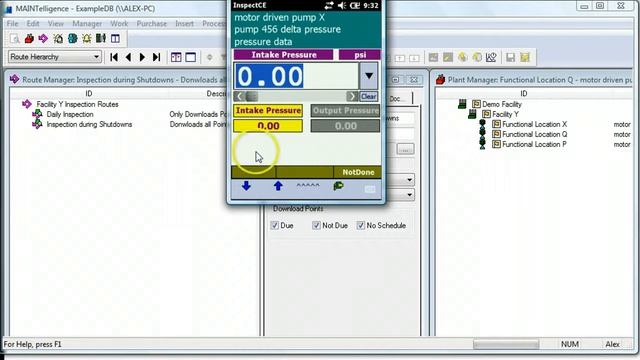Click the NotDone button
The image size is (640, 360).
pos(358,172)
